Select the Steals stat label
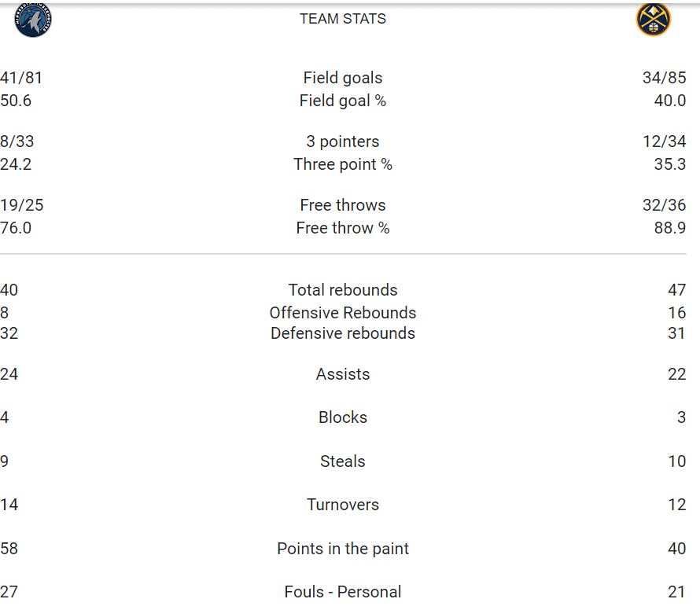Screen dimensions: 700x610 (343, 461)
